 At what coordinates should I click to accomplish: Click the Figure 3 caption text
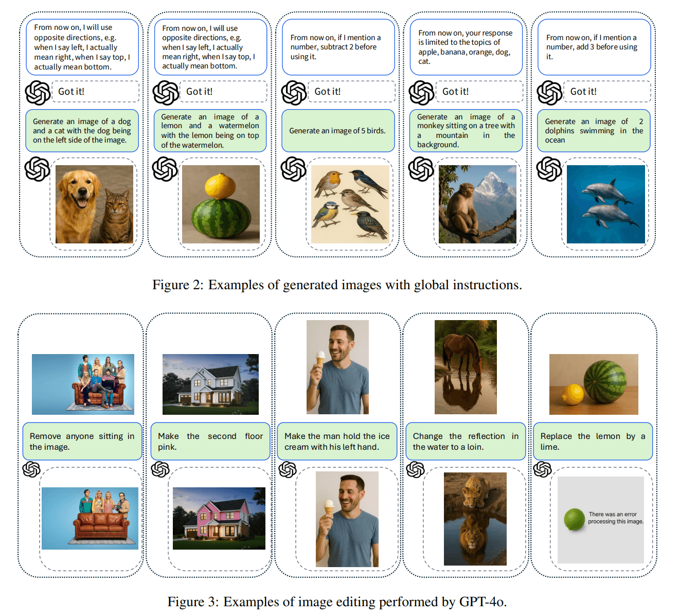[x=337, y=602]
